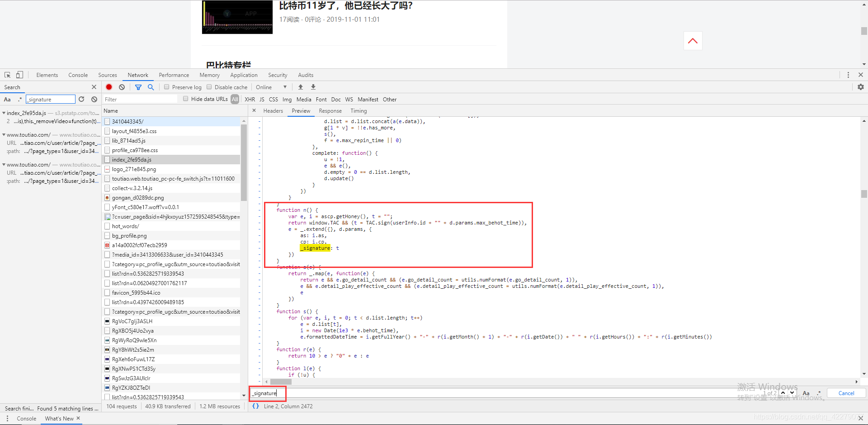The height and width of the screenshot is (425, 868).
Task: Collapse second www.toutiao.com search result group
Action: pos(4,164)
